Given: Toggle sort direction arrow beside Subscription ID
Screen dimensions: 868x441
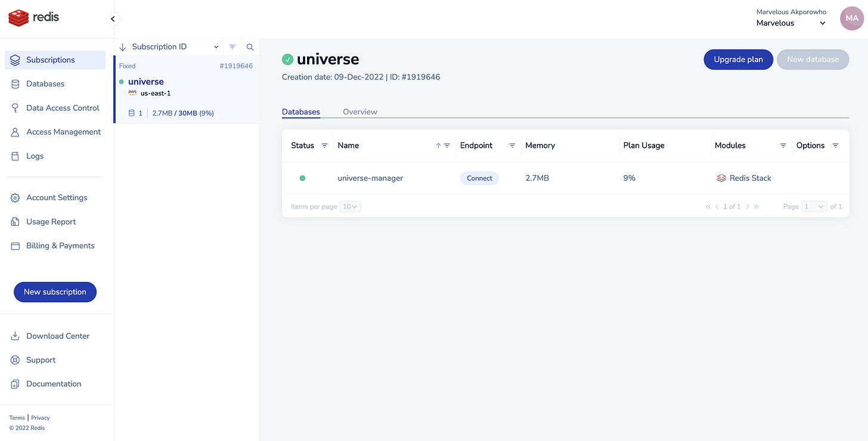Looking at the screenshot, I should (x=123, y=47).
